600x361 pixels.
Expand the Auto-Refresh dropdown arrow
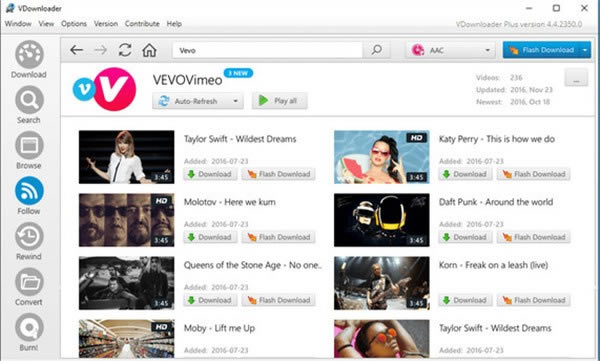point(236,101)
